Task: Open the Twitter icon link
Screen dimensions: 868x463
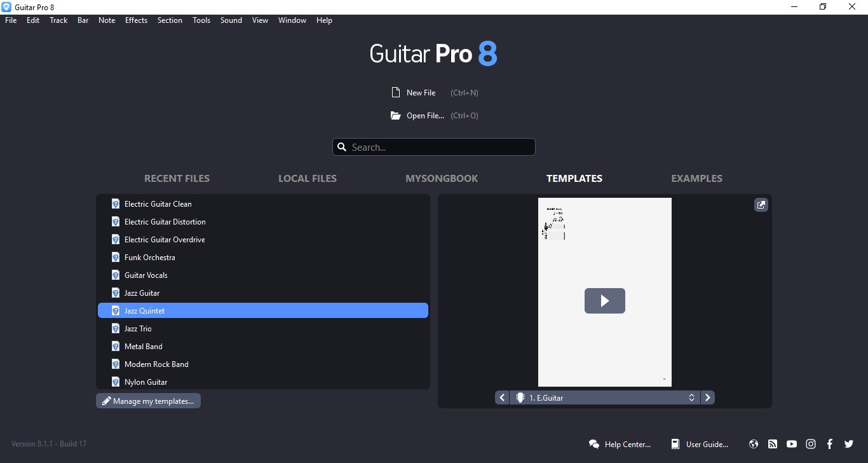Action: click(x=849, y=445)
